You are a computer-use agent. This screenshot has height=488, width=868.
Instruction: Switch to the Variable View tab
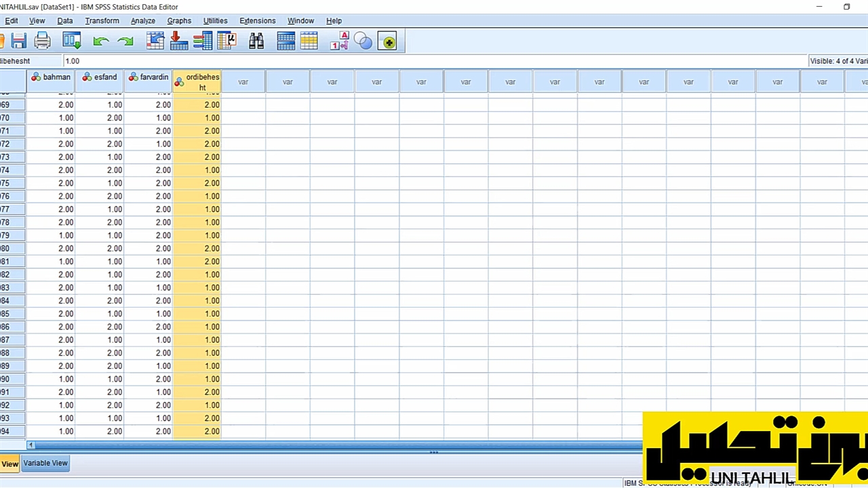pyautogui.click(x=45, y=463)
